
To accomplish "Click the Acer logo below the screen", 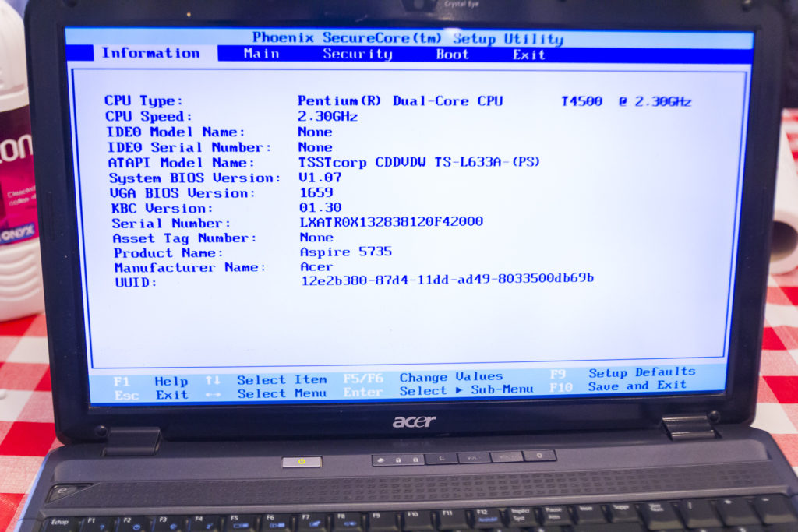I will click(414, 421).
